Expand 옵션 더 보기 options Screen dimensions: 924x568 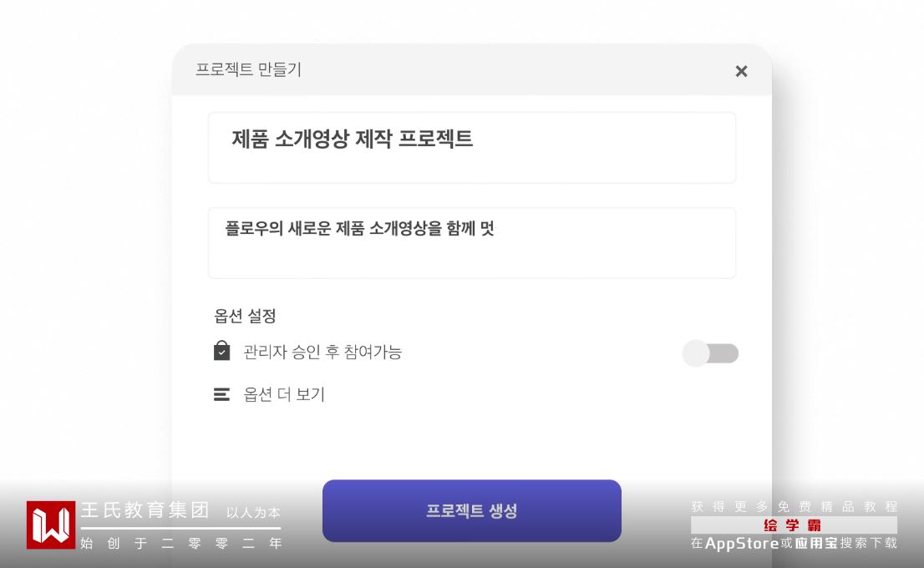pos(284,394)
